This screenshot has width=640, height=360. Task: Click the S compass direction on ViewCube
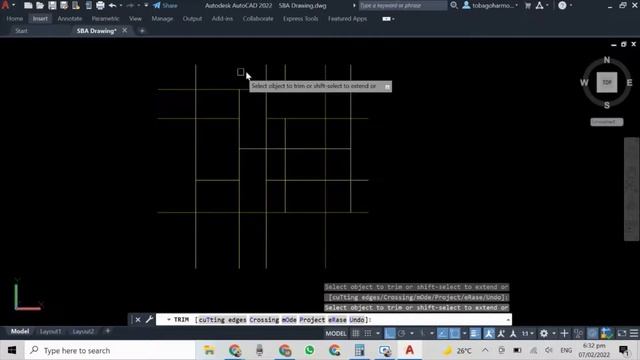click(607, 105)
